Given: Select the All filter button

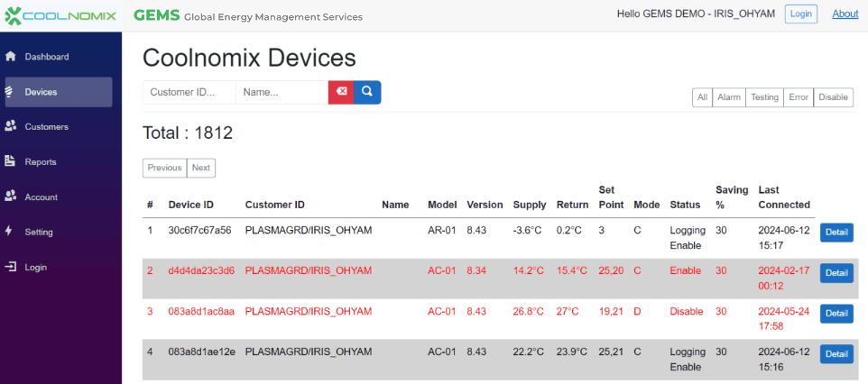Looking at the screenshot, I should tap(702, 97).
